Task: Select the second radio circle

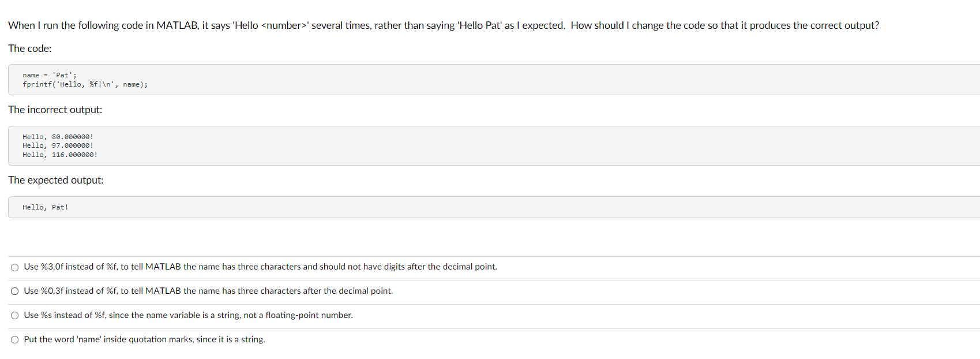Action: point(14,291)
